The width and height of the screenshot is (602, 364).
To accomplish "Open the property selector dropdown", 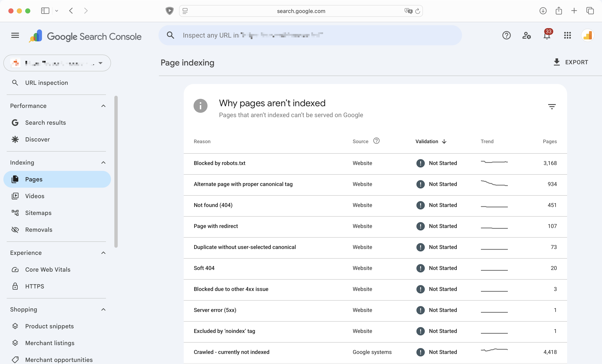I will tap(57, 63).
